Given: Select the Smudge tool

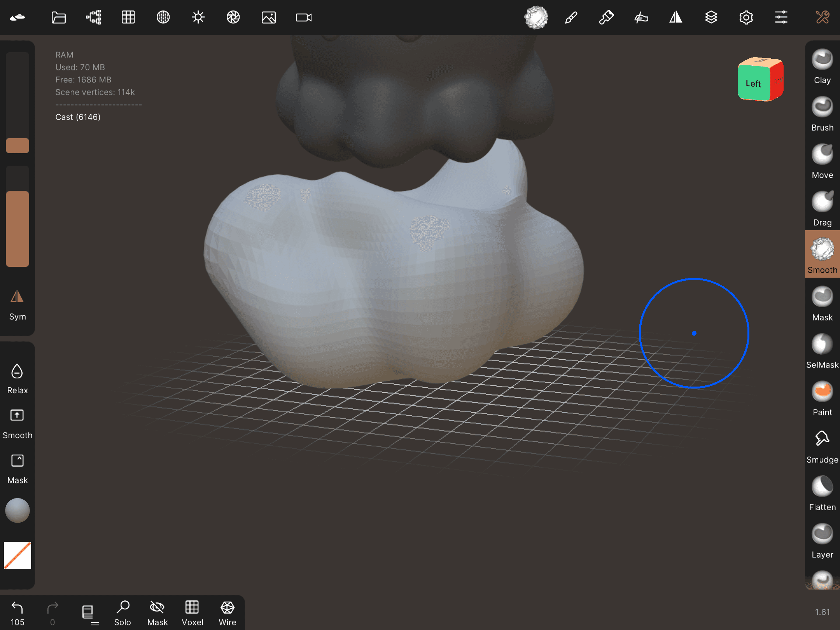Looking at the screenshot, I should [822, 446].
